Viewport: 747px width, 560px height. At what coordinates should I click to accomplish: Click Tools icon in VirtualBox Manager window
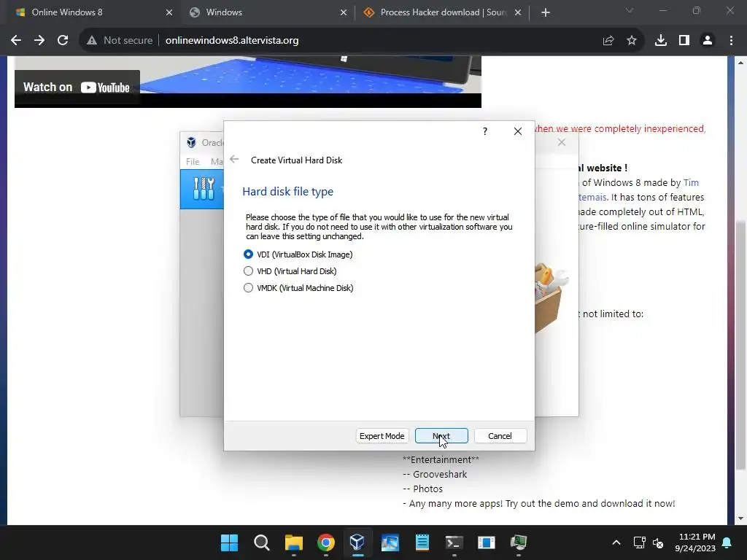coord(204,189)
